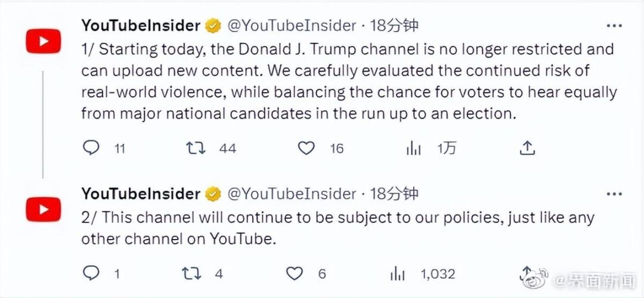Retweet the second tweet with 4 retweets
The height and width of the screenshot is (298, 644).
pyautogui.click(x=191, y=274)
